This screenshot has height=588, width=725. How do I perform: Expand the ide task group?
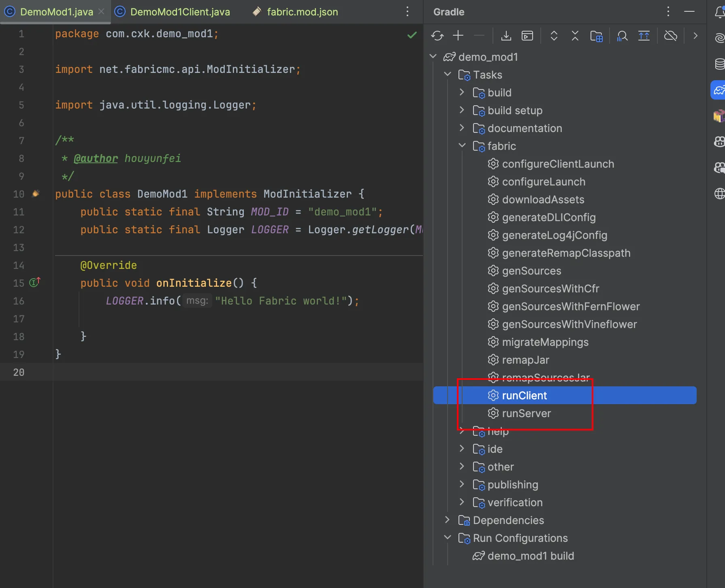pyautogui.click(x=462, y=448)
